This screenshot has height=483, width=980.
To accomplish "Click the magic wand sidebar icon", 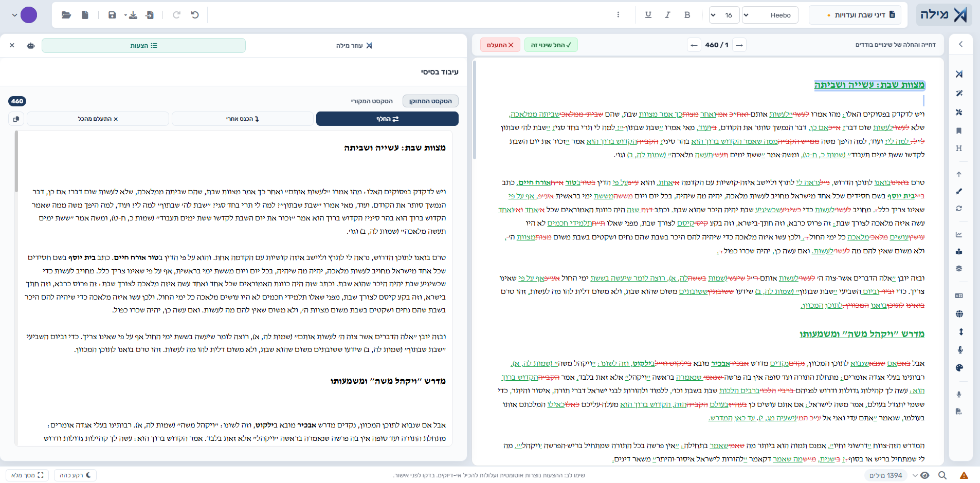I will pyautogui.click(x=959, y=93).
